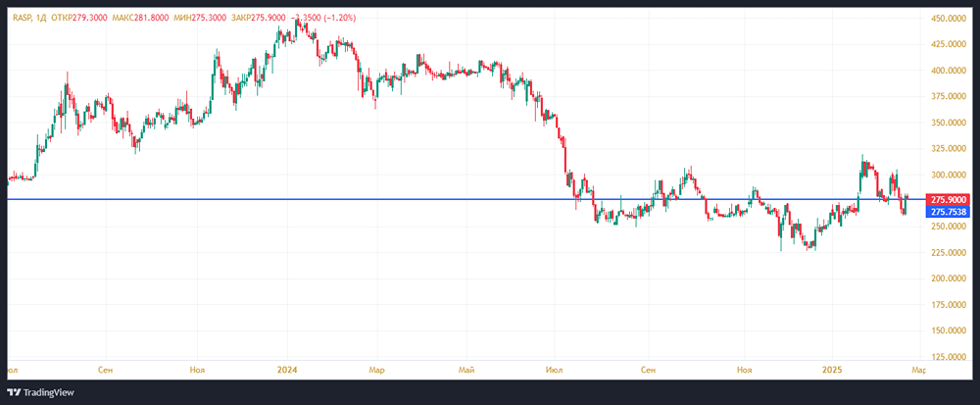Click the 350.0000 mark on the price scale
Image resolution: width=980 pixels, height=405 pixels.
tap(951, 123)
